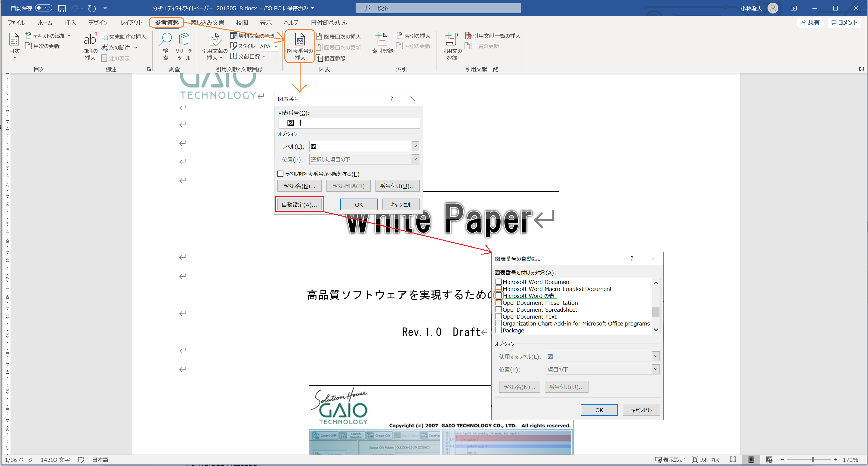Click 図表番号の挿入 caption icon
This screenshot has height=466, width=868.
click(300, 39)
